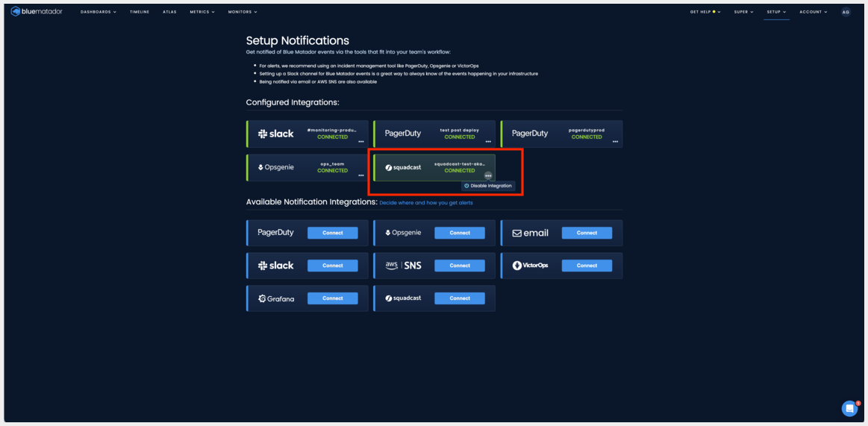
Task: Connect the VictorOps integration
Action: tap(587, 266)
